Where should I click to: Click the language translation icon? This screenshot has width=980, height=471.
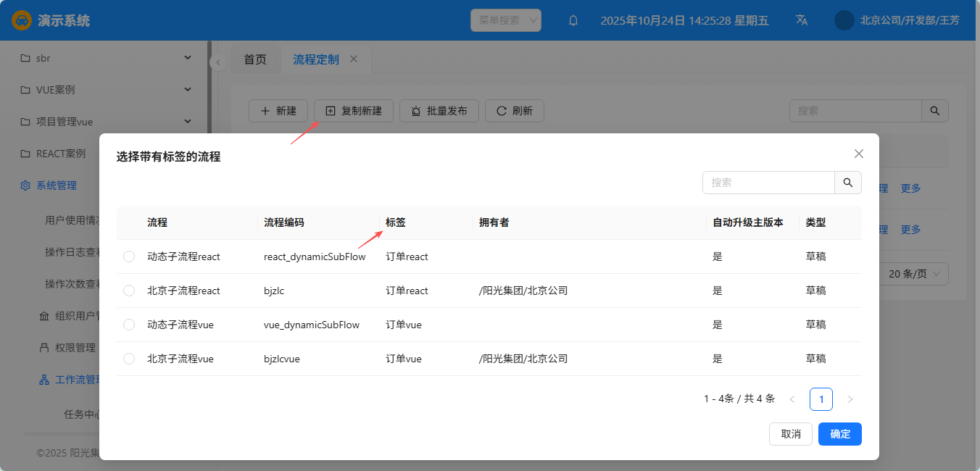801,20
